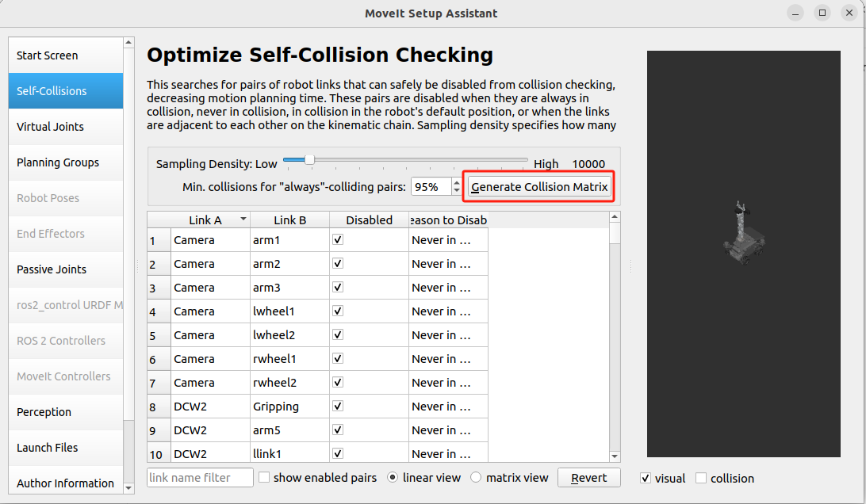The width and height of the screenshot is (866, 504).
Task: Uncheck Disabled for Camera–arm2 pair
Action: pyautogui.click(x=338, y=263)
